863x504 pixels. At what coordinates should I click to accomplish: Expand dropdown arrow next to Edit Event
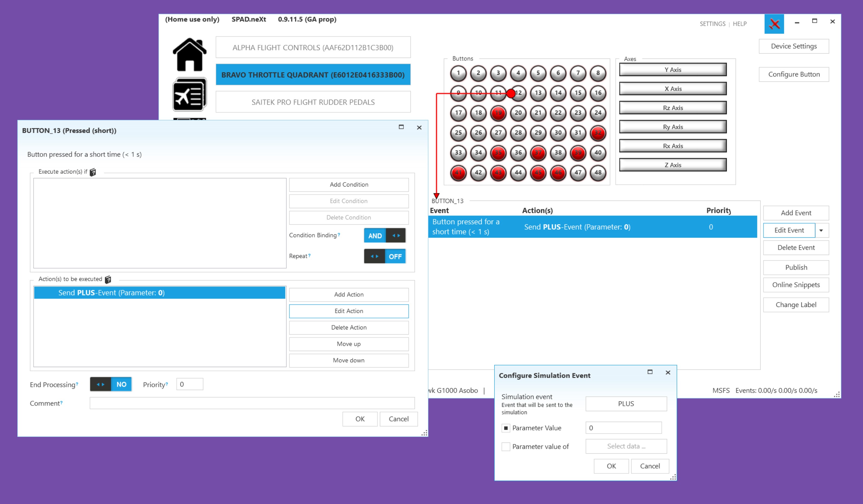coord(821,230)
